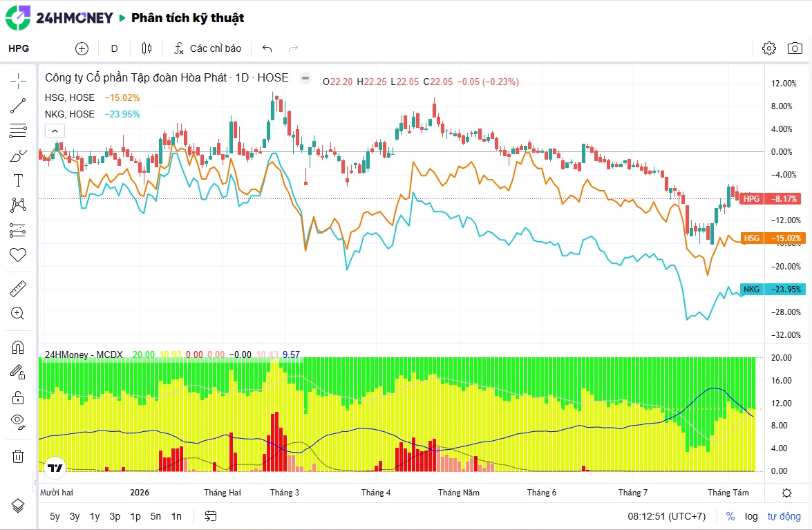
Task: Open the time zone clock menu
Action: (x=667, y=517)
